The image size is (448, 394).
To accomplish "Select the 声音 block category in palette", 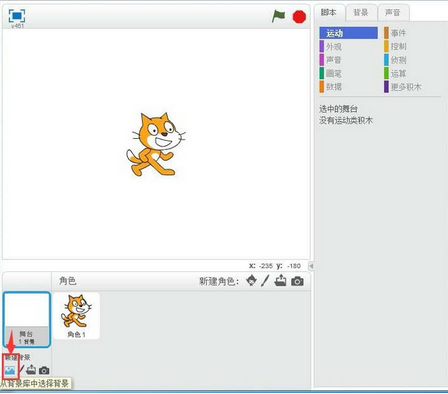I will [x=348, y=60].
